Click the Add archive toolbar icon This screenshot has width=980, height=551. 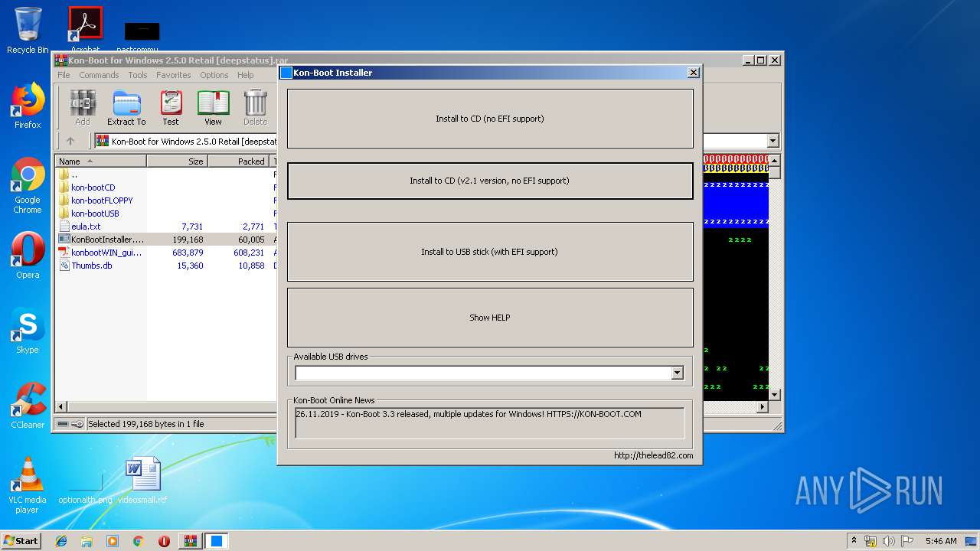click(x=83, y=107)
